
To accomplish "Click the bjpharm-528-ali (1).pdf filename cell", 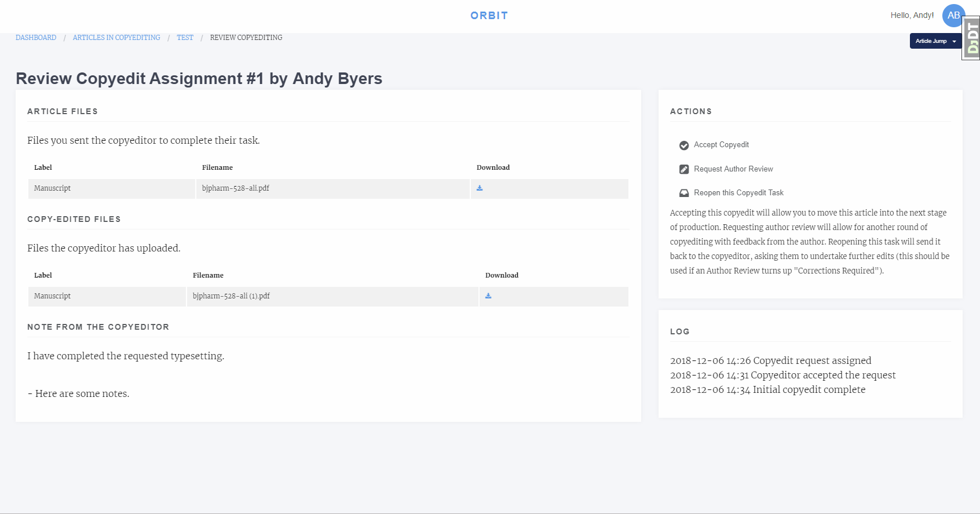I will [231, 296].
